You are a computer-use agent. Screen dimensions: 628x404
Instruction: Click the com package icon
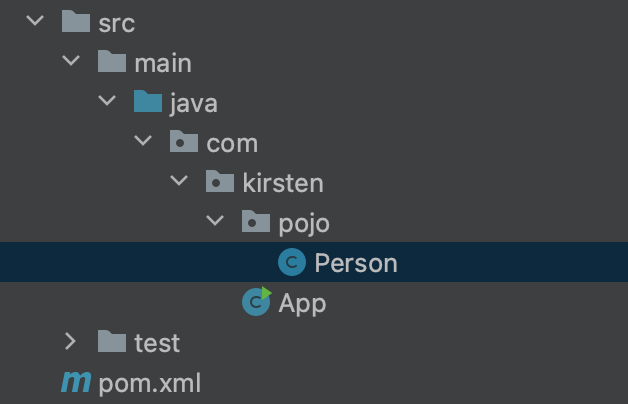(x=184, y=141)
